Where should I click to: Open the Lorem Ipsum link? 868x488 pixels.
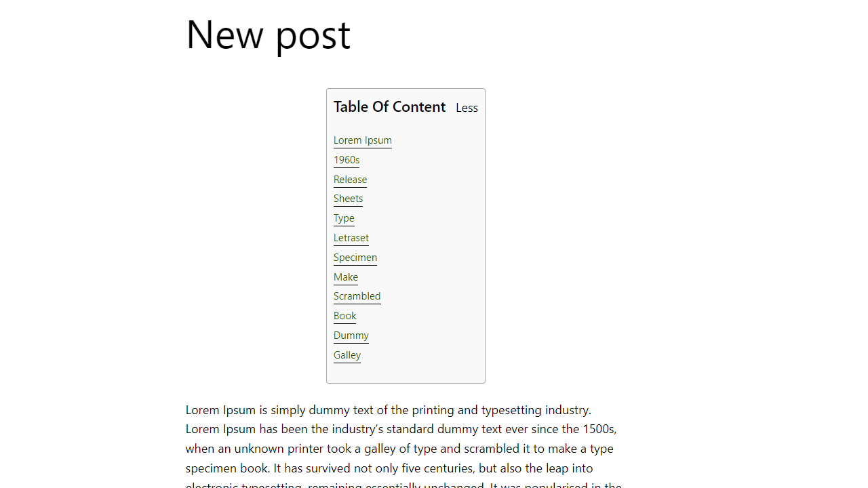click(x=362, y=140)
